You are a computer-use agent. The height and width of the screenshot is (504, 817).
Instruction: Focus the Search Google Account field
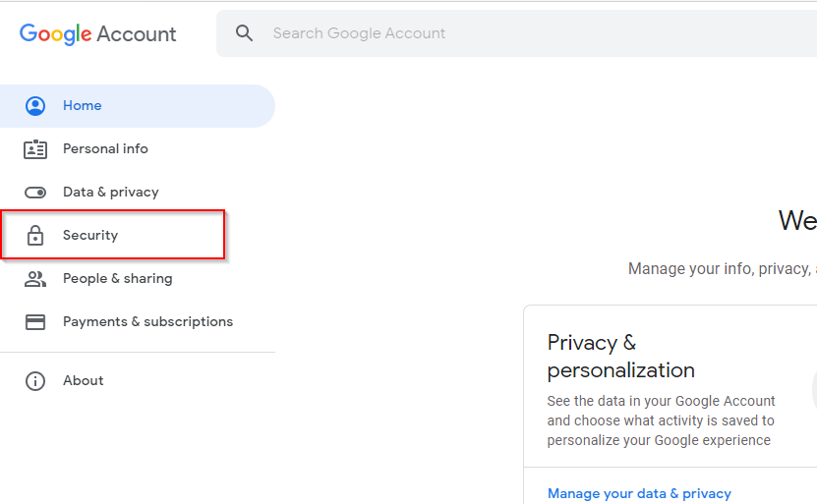click(517, 33)
